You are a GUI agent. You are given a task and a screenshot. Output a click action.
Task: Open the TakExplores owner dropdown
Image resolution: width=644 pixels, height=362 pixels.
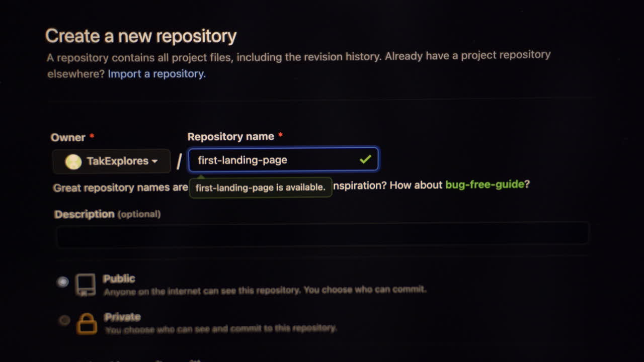112,161
